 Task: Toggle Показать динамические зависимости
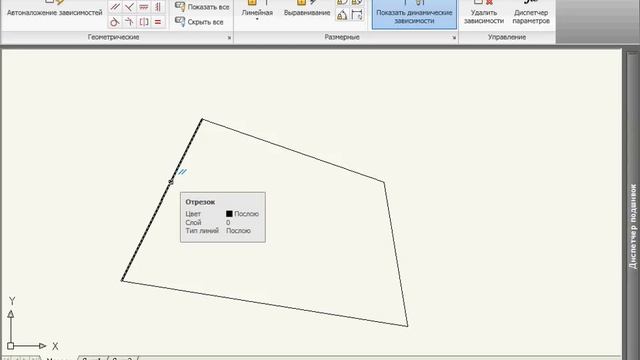(x=414, y=14)
